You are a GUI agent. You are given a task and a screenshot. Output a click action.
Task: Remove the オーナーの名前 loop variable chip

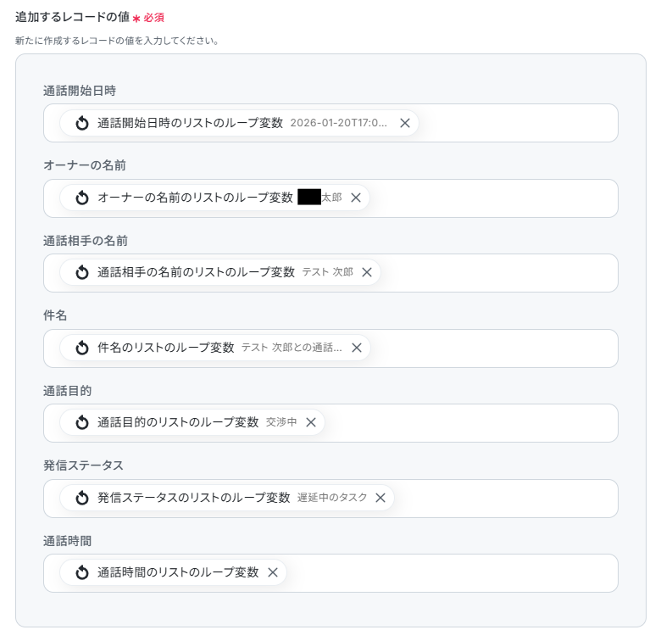coord(356,198)
